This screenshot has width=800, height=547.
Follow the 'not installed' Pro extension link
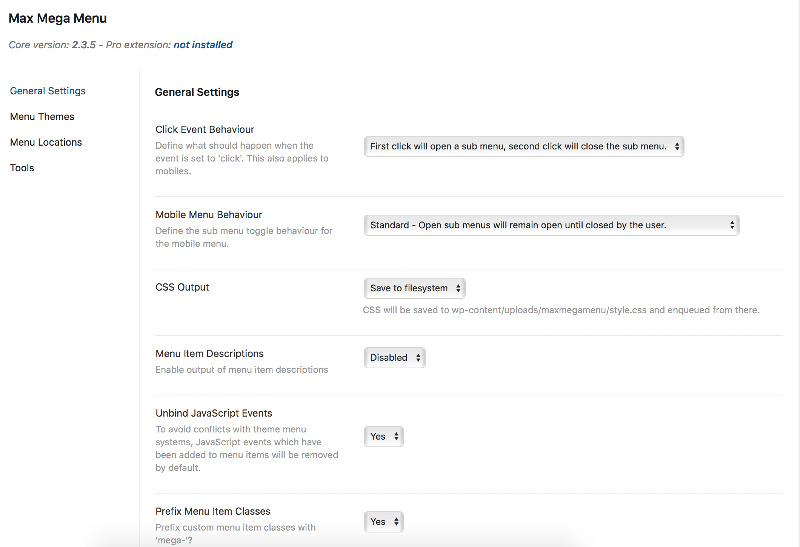pos(203,45)
